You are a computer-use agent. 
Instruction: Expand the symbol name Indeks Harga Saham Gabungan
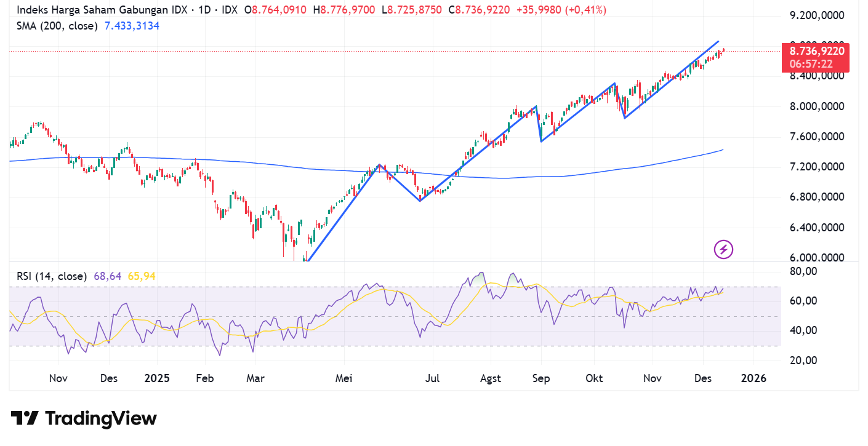[x=92, y=10]
